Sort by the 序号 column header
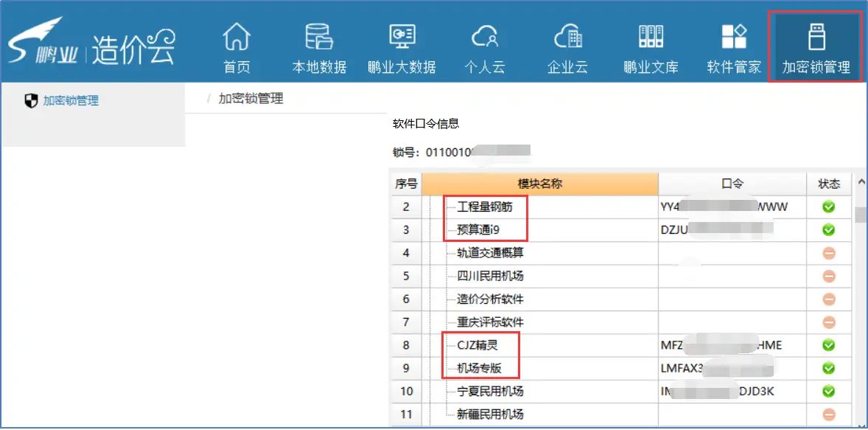 [x=406, y=184]
